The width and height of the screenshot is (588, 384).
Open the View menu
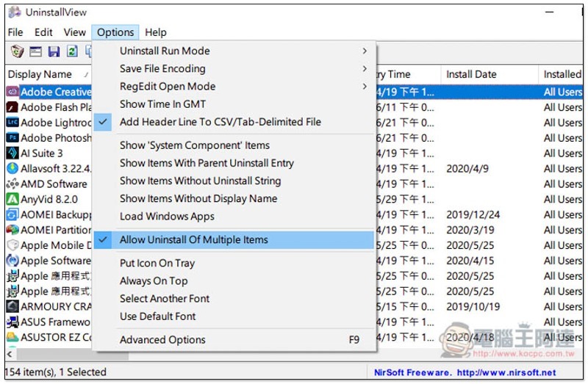pos(75,32)
